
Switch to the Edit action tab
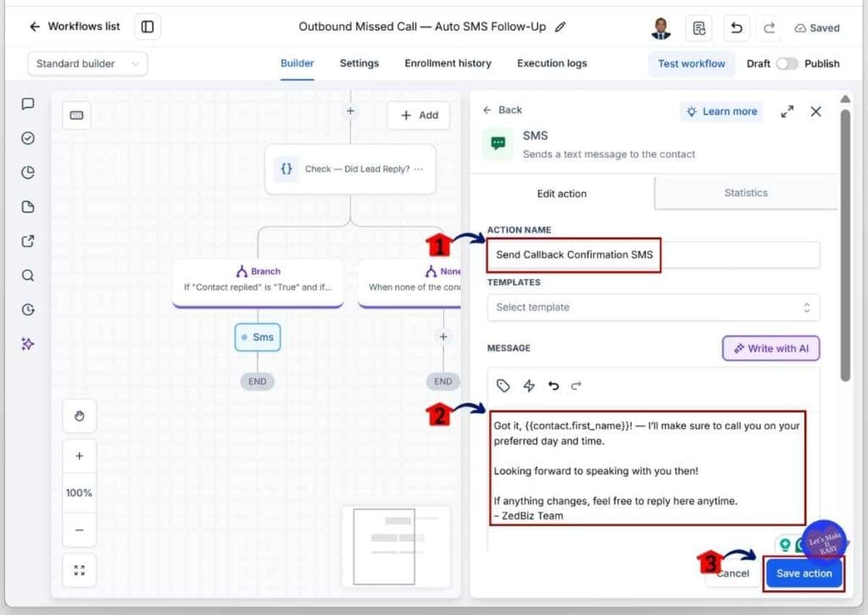562,193
